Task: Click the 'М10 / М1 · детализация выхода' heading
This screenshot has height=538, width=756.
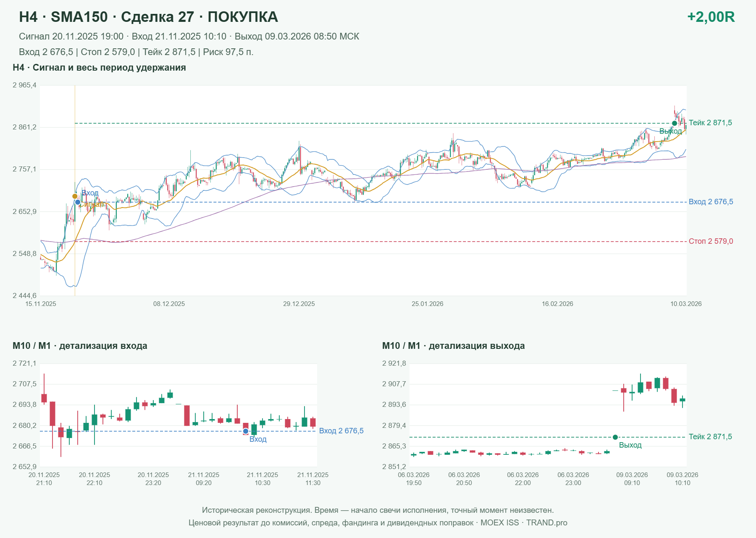Action: 454,346
